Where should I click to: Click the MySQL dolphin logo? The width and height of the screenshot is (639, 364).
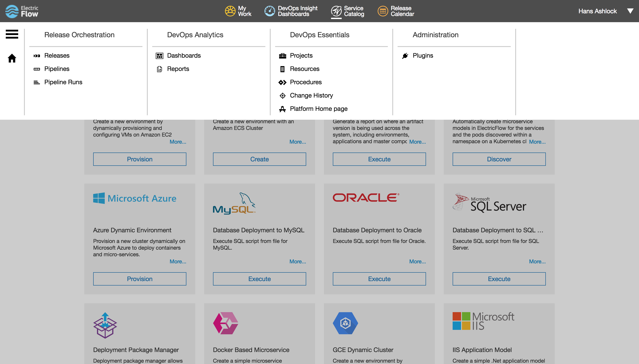234,203
